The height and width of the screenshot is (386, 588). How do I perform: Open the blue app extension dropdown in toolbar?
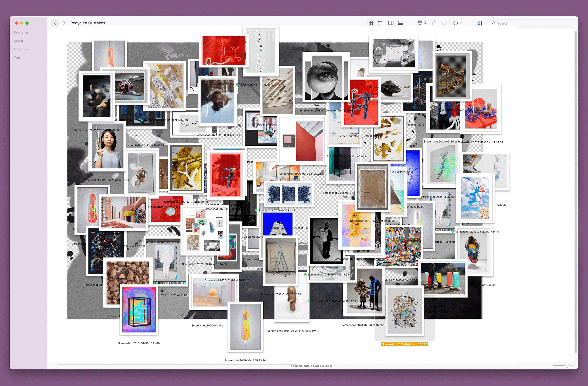pos(481,23)
